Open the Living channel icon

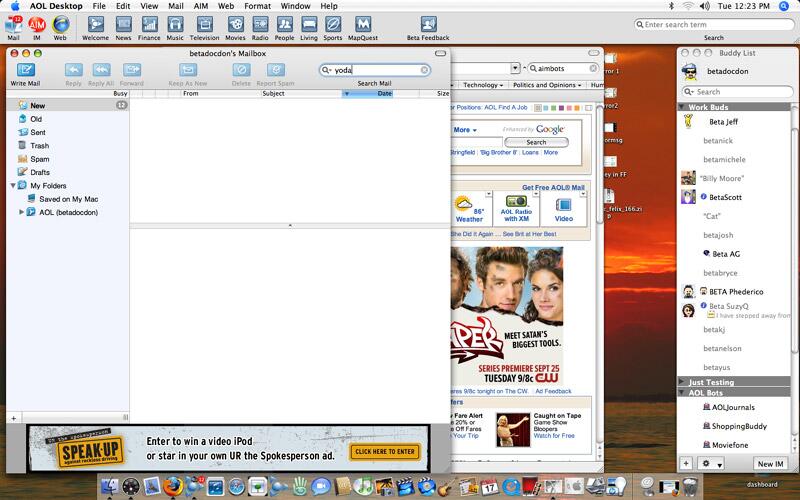pyautogui.click(x=309, y=26)
